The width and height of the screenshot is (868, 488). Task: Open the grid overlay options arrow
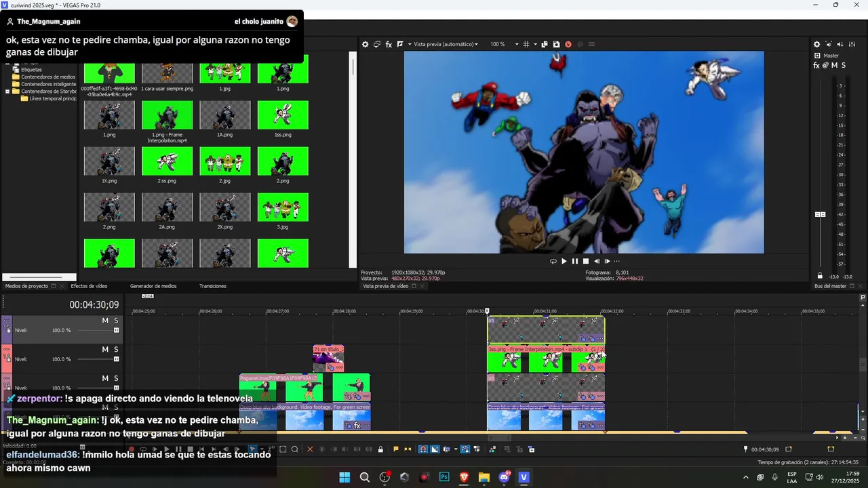(534, 44)
